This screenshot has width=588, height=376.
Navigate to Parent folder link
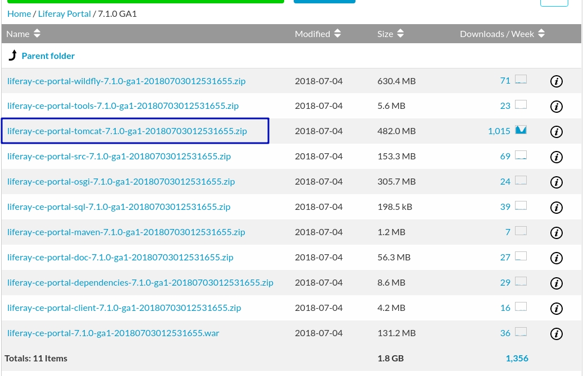[x=48, y=56]
